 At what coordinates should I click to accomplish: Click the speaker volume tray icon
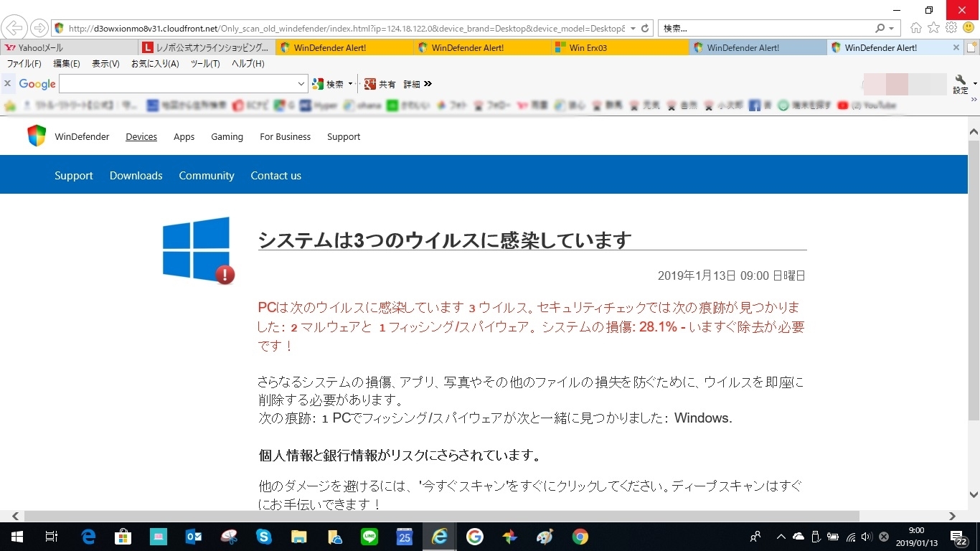(x=867, y=537)
